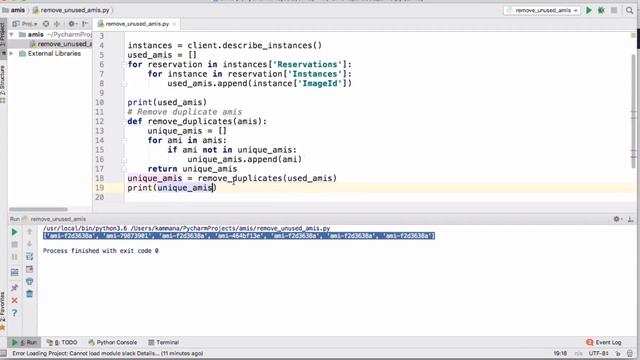Run remove_unused_amis with the top toolbar play button
The width and height of the screenshot is (640, 360).
coord(589,10)
